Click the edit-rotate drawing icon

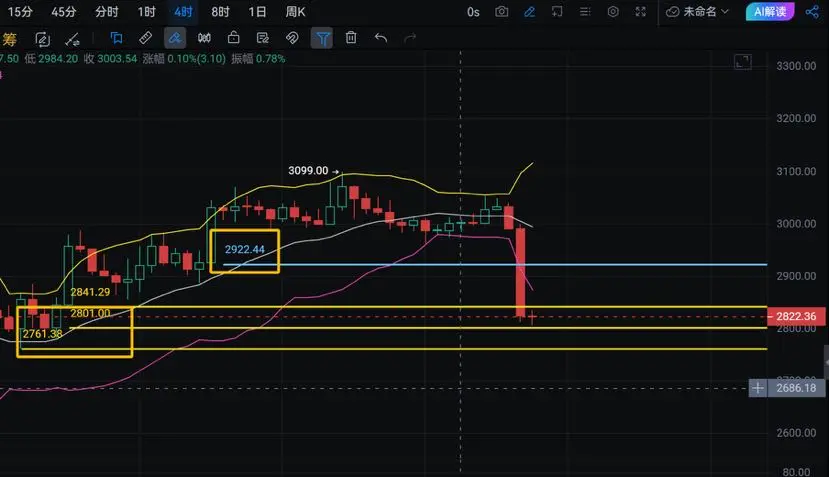pos(42,39)
